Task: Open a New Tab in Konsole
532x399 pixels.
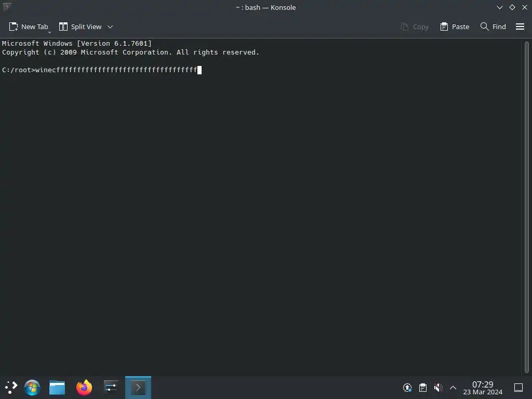Action: [28, 27]
